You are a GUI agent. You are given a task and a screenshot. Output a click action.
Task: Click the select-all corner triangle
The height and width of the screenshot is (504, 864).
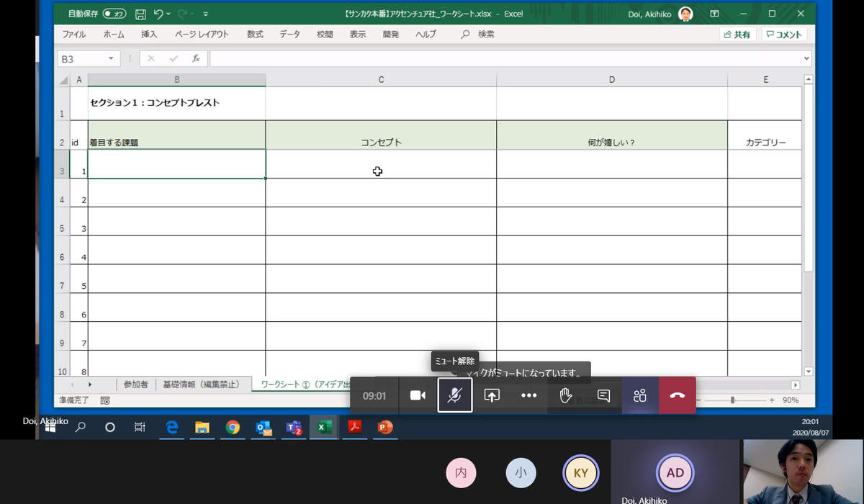coord(63,80)
